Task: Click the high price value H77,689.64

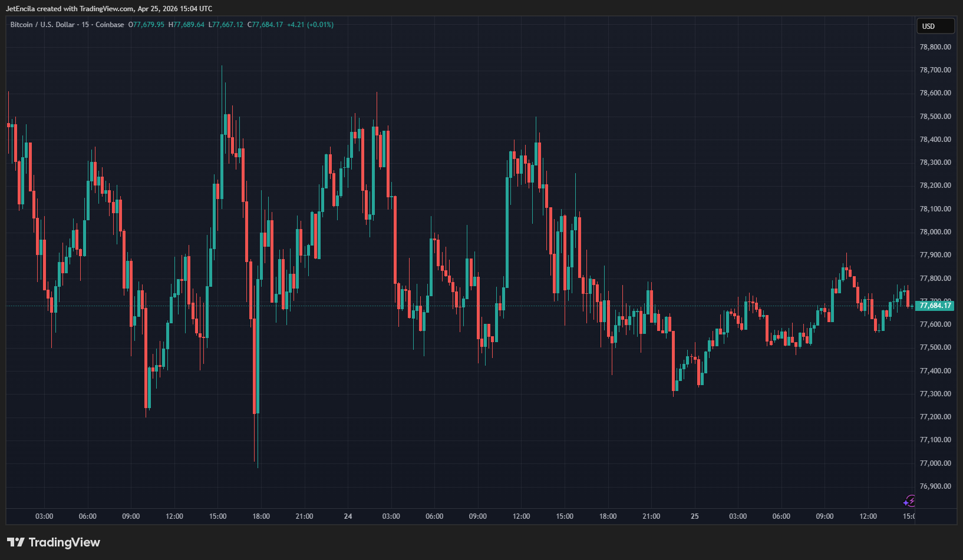Action: pyautogui.click(x=186, y=25)
